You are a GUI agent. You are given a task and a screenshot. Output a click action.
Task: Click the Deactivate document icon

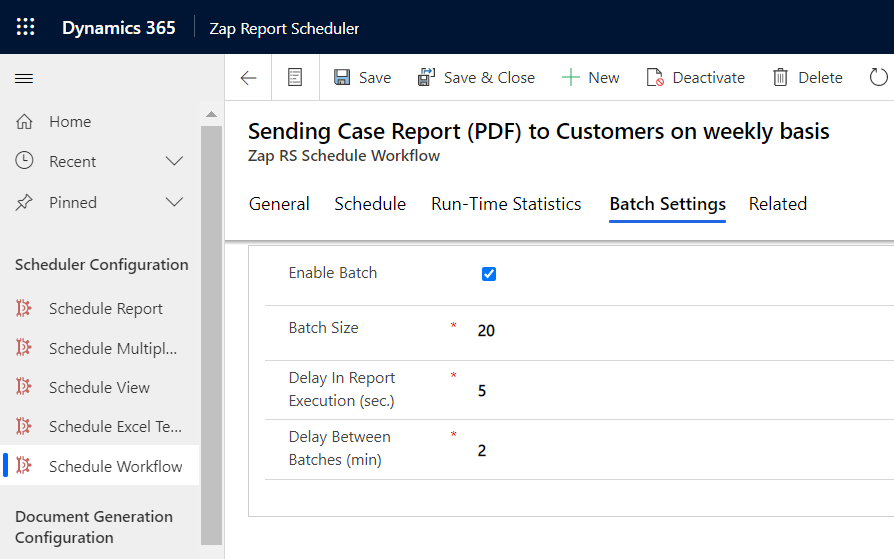(x=655, y=77)
